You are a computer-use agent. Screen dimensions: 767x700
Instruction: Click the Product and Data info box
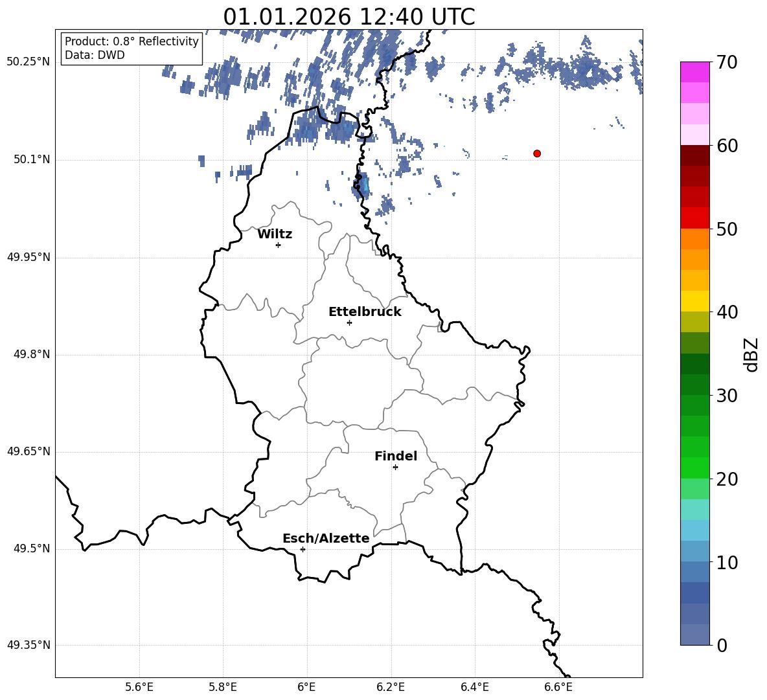pos(132,49)
